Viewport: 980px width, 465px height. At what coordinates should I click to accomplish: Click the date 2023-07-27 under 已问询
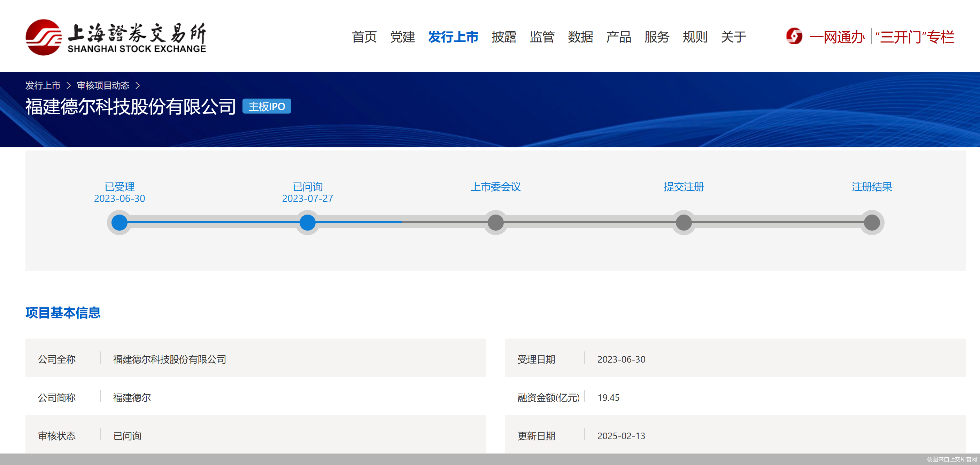click(x=307, y=199)
